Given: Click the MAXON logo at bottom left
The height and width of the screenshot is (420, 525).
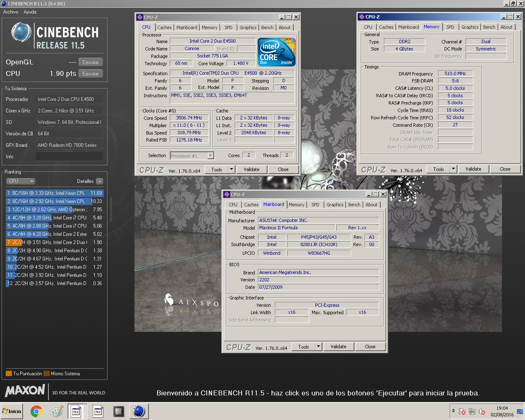Looking at the screenshot, I should pos(25,390).
